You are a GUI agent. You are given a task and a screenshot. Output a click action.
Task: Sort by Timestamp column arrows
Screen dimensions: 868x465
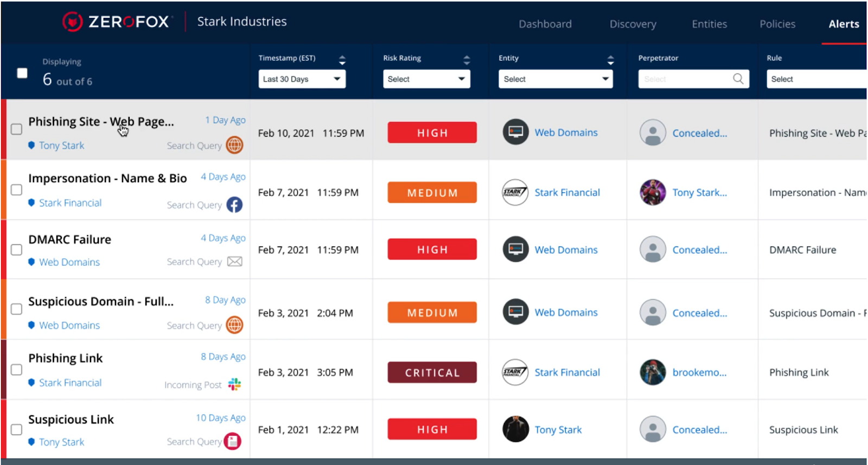342,60
